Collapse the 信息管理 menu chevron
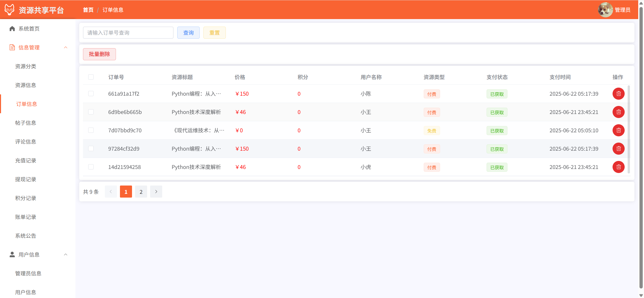644x298 pixels. click(x=66, y=47)
